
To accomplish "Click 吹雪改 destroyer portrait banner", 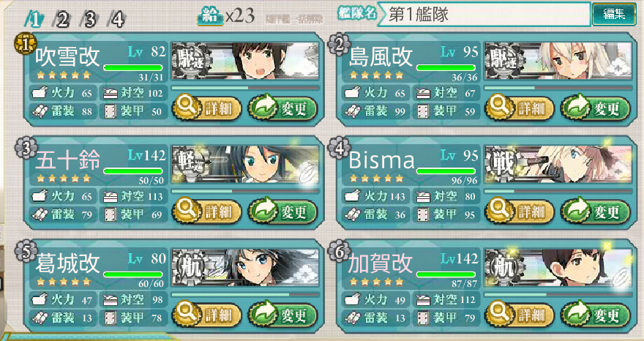I will tap(245, 61).
